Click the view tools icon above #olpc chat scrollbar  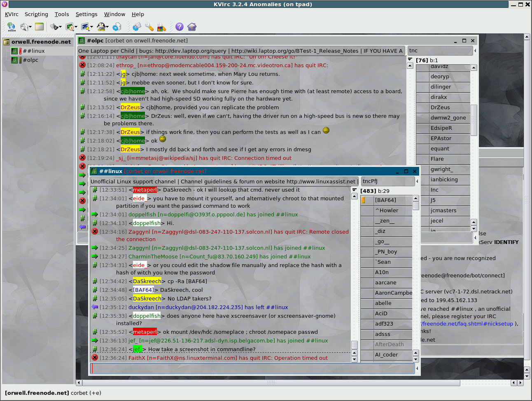pos(410,59)
